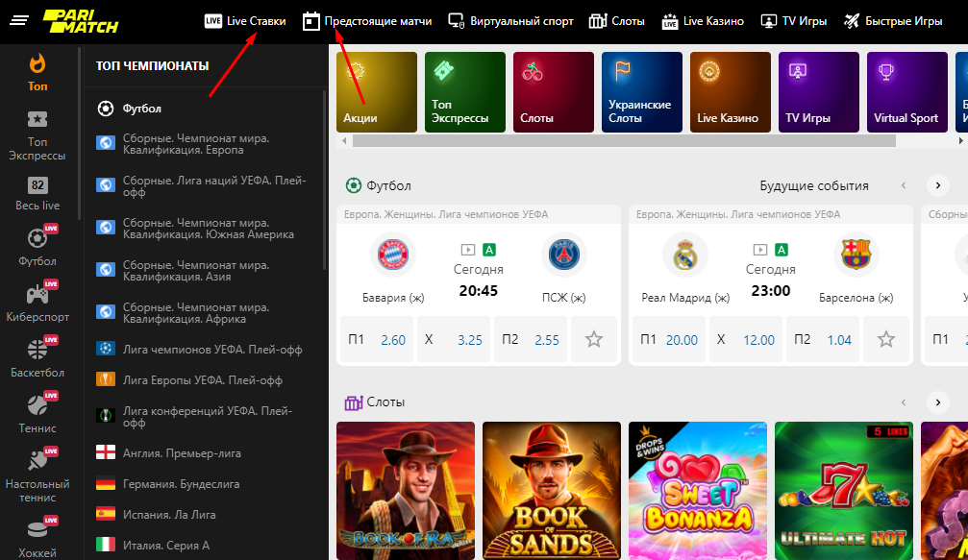Show next football events with right chevron
This screenshot has height=560, width=968.
938,185
